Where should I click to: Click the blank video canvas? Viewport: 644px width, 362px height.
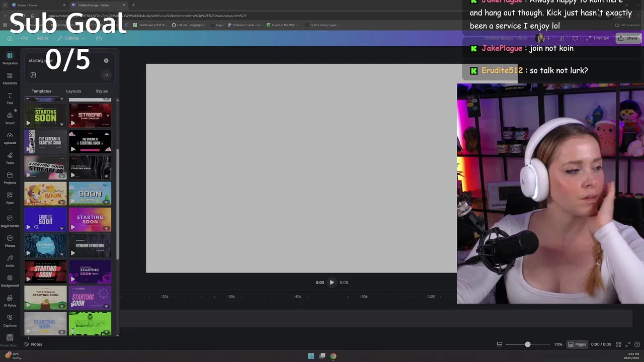(302, 168)
